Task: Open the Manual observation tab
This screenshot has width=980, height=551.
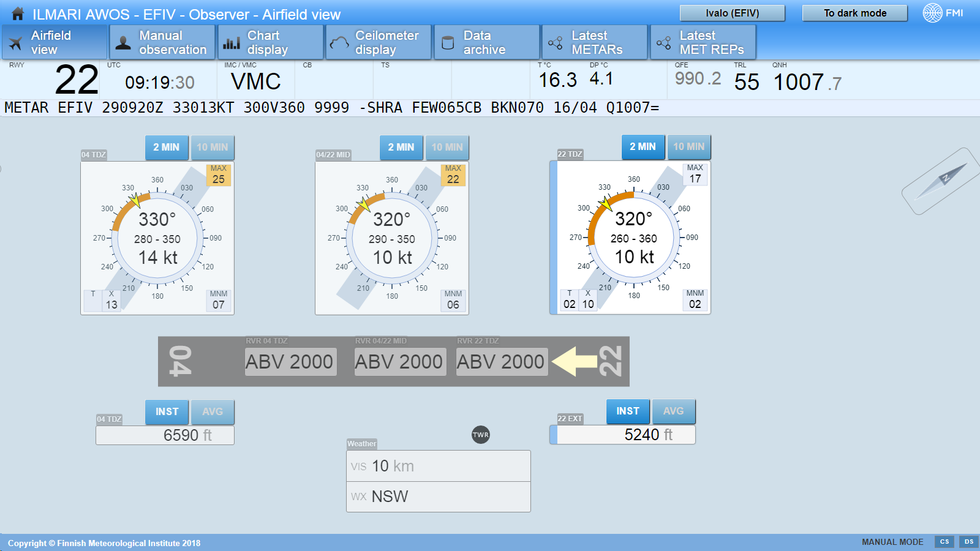Action: point(162,43)
